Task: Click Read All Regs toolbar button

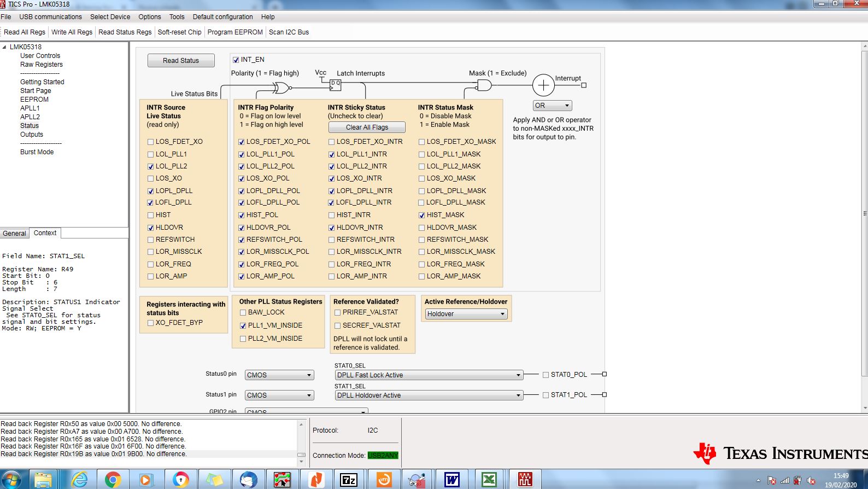Action: (24, 32)
